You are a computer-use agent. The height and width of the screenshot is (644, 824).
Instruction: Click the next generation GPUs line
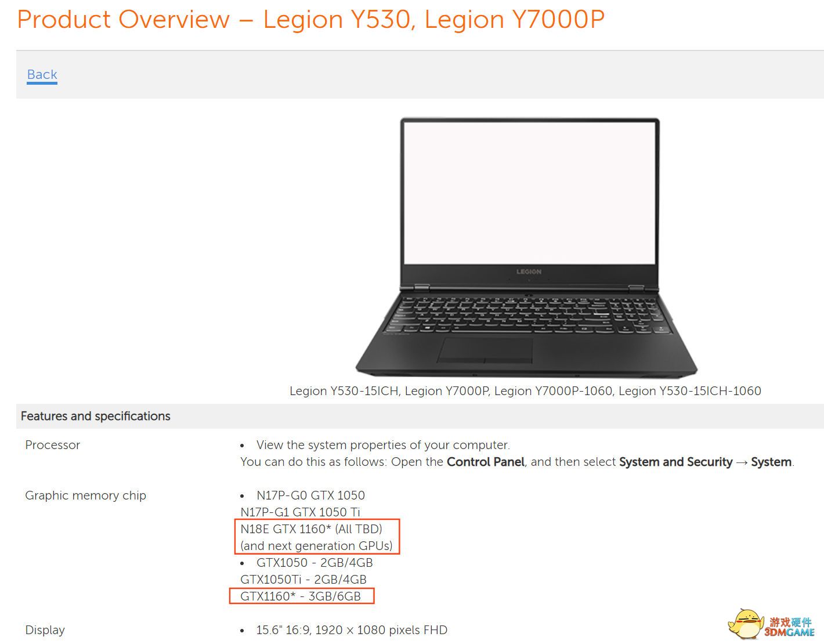316,545
